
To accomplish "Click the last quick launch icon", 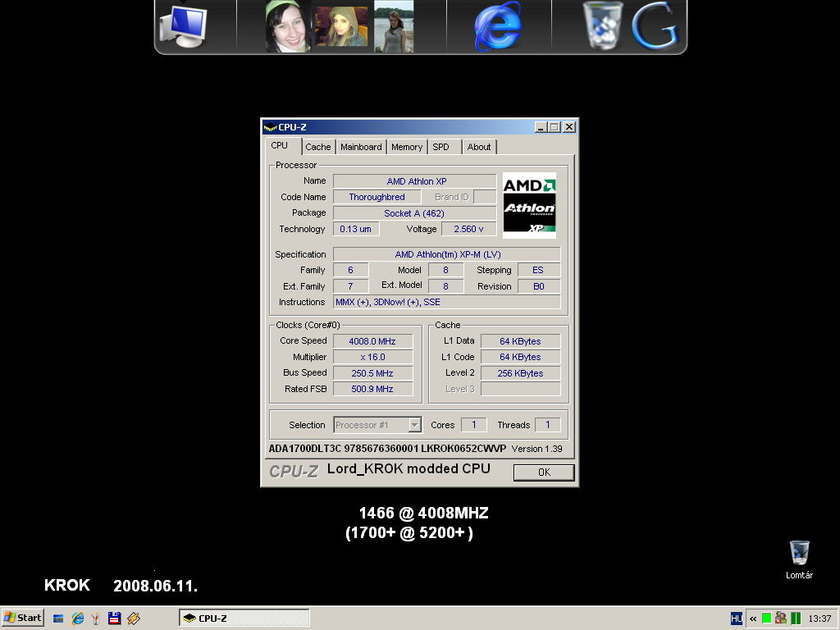I will 134,619.
